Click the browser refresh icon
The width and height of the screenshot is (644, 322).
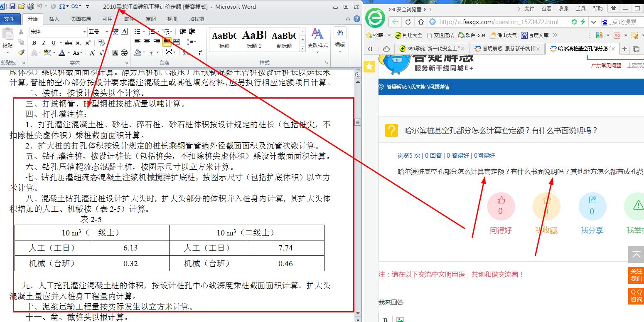click(x=408, y=22)
